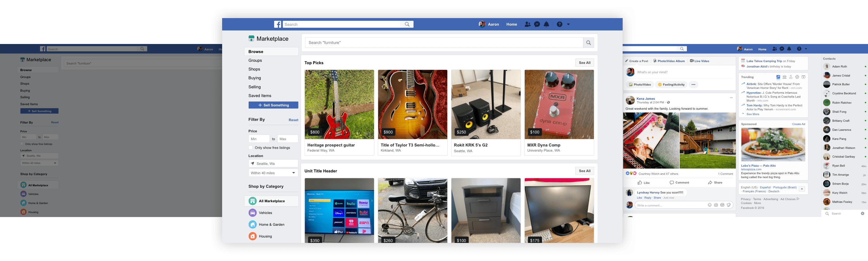Expand account menu arrow in center window header
The width and height of the screenshot is (868, 261).
[x=568, y=24]
